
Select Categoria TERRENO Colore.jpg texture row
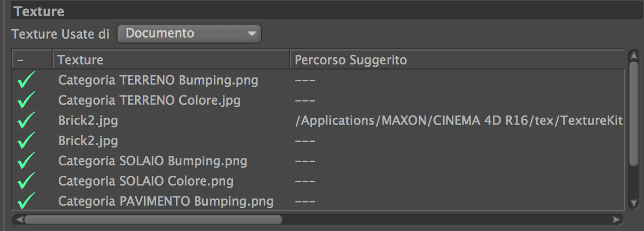(x=149, y=101)
